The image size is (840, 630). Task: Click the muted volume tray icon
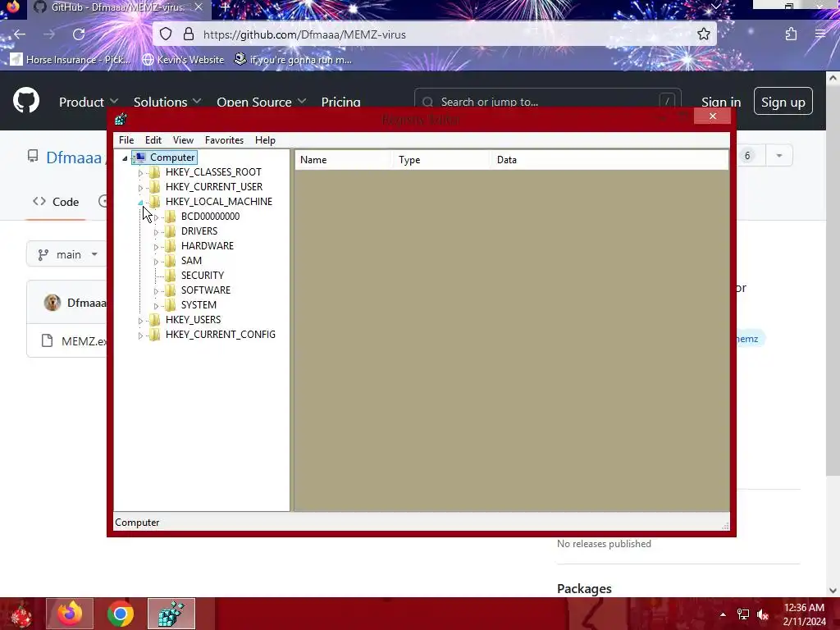coord(763,614)
